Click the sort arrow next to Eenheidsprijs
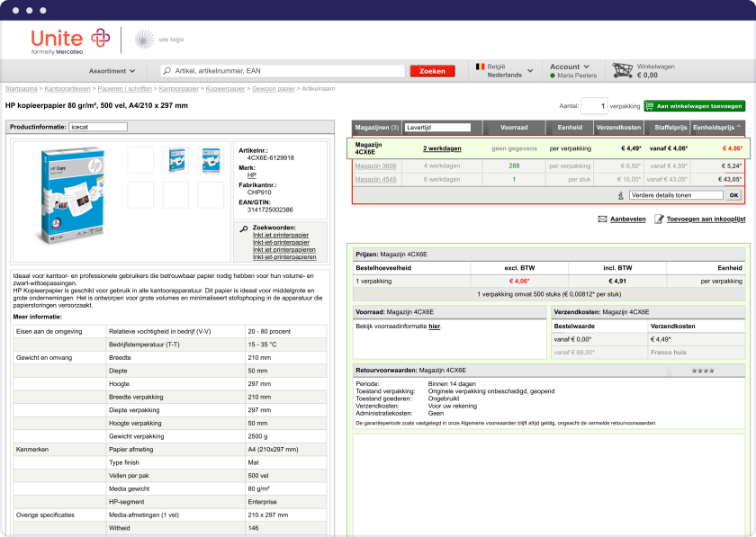The width and height of the screenshot is (756, 537). (739, 126)
